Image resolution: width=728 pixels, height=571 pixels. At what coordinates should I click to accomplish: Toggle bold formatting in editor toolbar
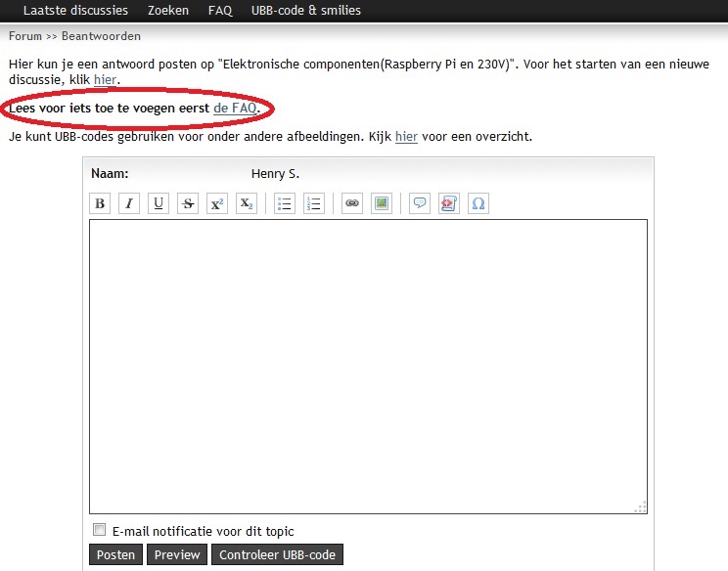[100, 203]
